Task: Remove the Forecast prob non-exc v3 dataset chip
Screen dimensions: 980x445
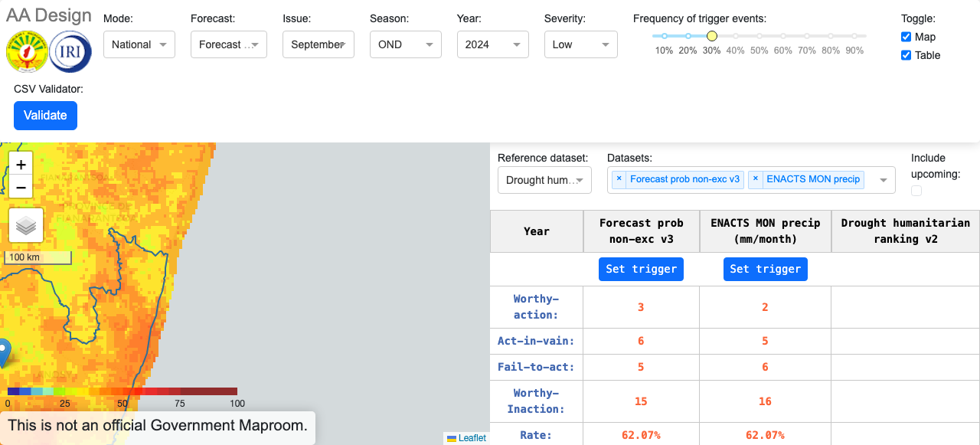Action: point(619,179)
